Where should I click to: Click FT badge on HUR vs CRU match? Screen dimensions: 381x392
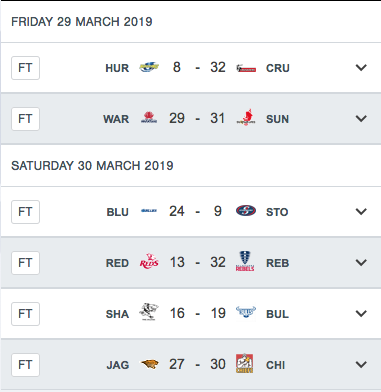[25, 68]
